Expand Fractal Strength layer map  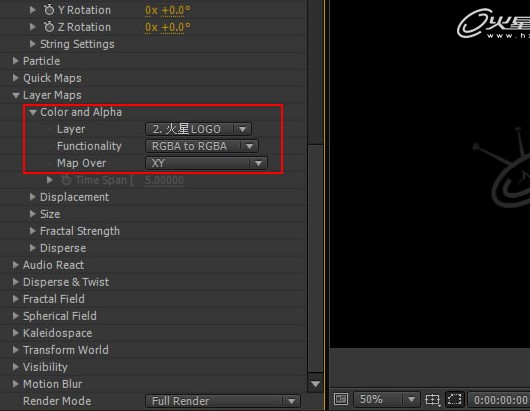33,231
